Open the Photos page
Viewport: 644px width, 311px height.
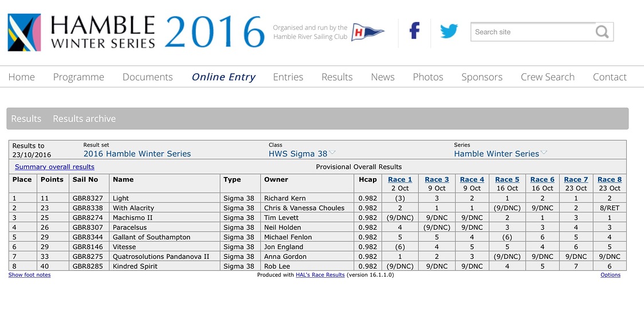point(428,77)
